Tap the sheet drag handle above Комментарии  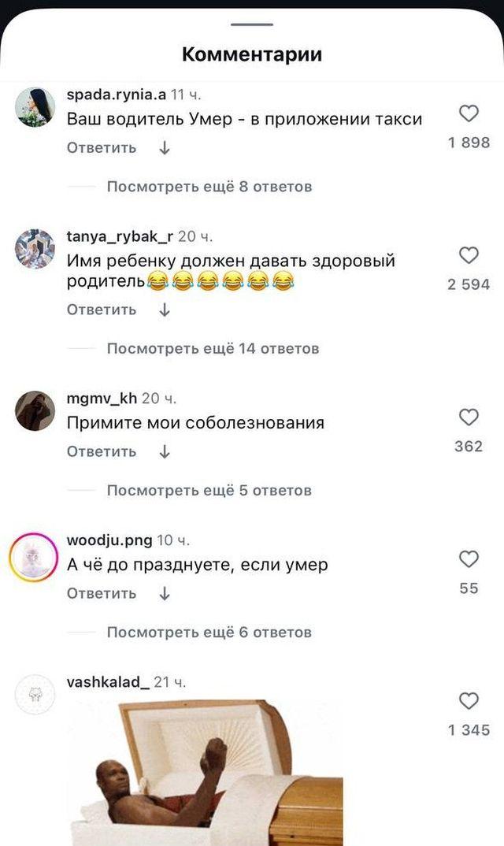coord(252,24)
